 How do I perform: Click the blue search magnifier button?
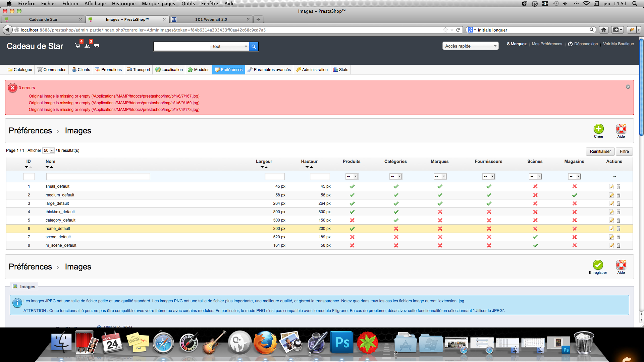pyautogui.click(x=254, y=47)
